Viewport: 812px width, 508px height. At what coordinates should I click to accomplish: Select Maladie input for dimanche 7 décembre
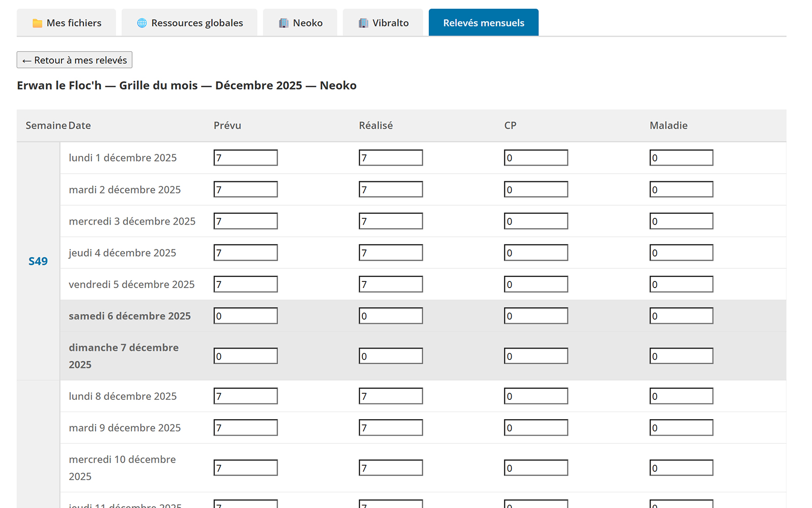pos(682,356)
